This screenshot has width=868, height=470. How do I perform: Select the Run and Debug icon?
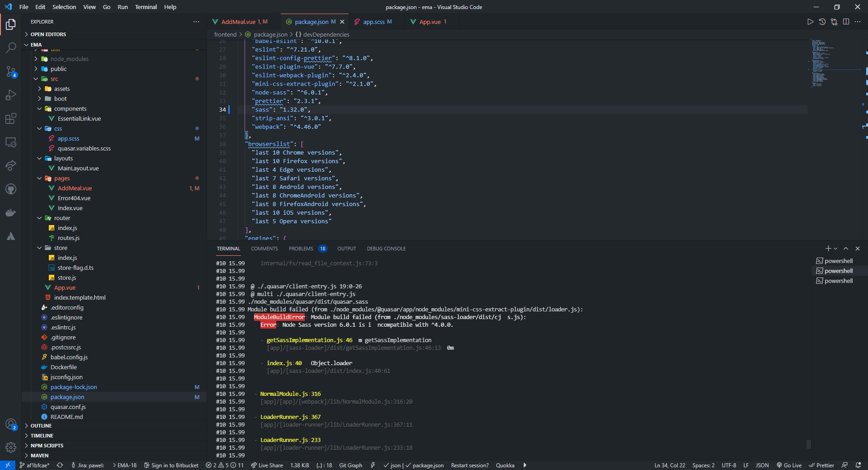11,95
